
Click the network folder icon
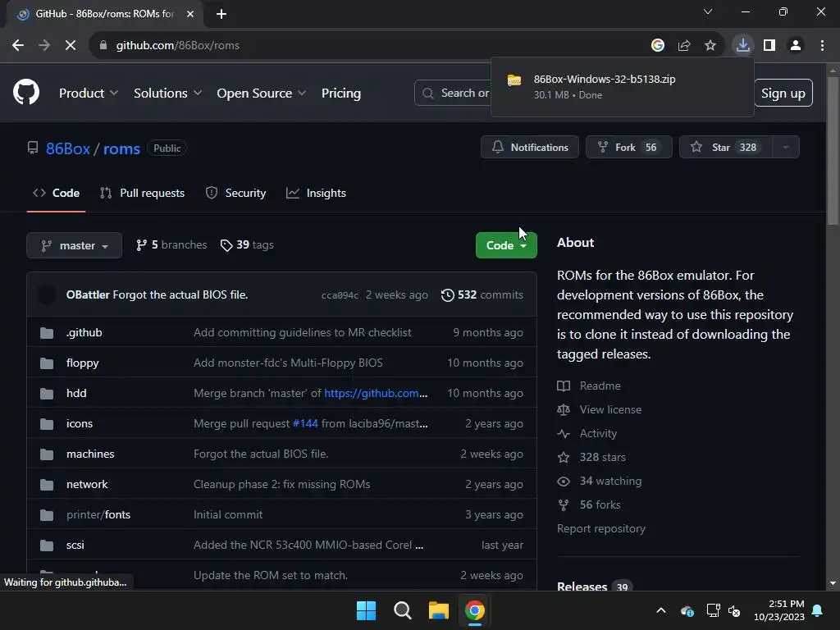tap(47, 485)
